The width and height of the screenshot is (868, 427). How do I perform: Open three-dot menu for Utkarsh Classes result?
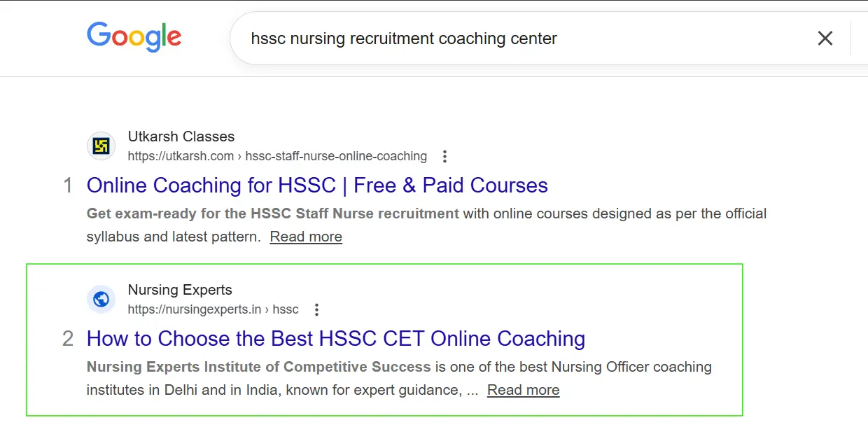click(x=444, y=156)
